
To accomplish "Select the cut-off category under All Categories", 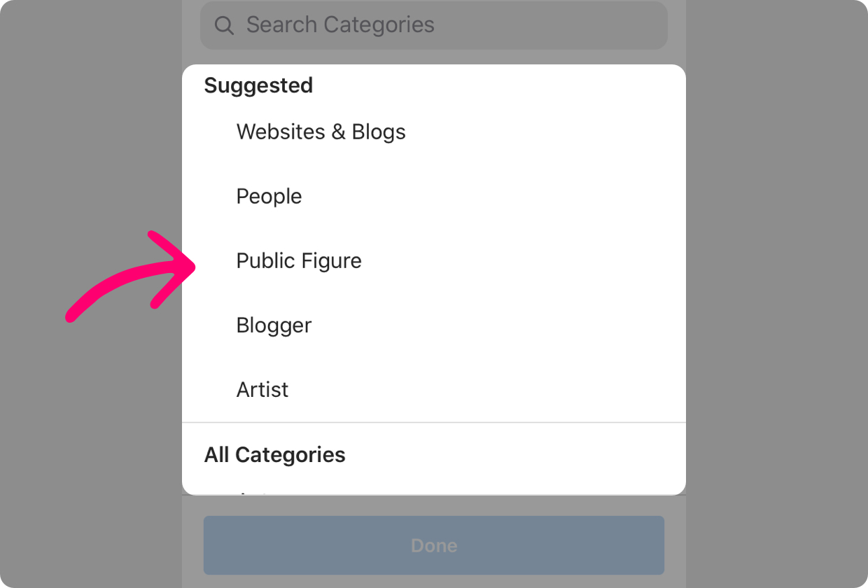I will click(x=253, y=493).
